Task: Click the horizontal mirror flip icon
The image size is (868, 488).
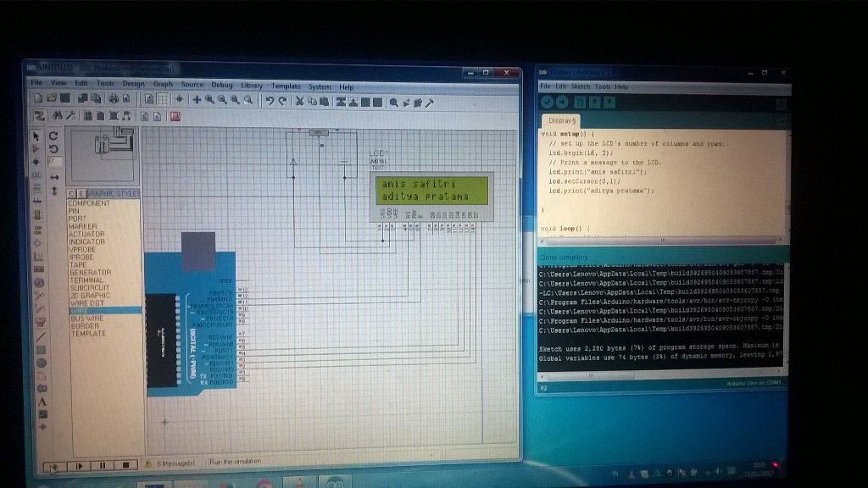Action: pyautogui.click(x=54, y=177)
